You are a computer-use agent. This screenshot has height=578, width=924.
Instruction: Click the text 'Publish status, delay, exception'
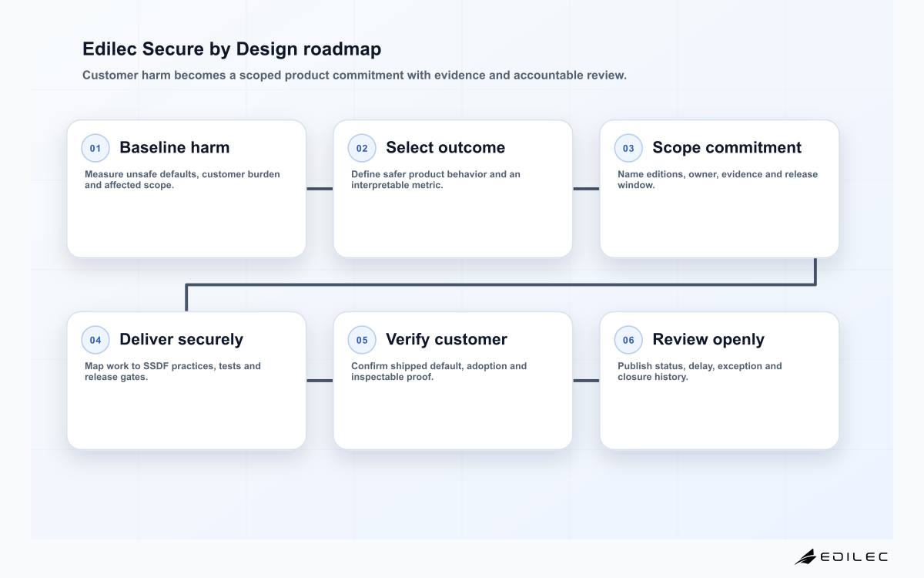pyautogui.click(x=691, y=366)
